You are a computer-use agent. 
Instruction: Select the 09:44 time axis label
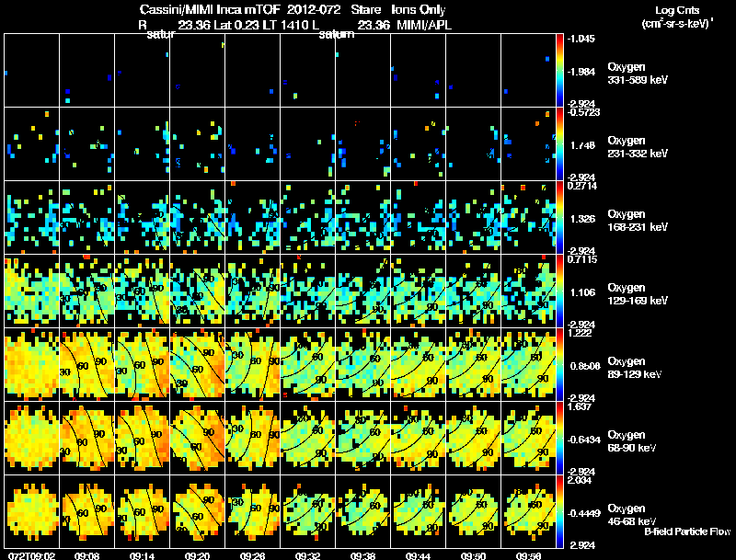(419, 555)
